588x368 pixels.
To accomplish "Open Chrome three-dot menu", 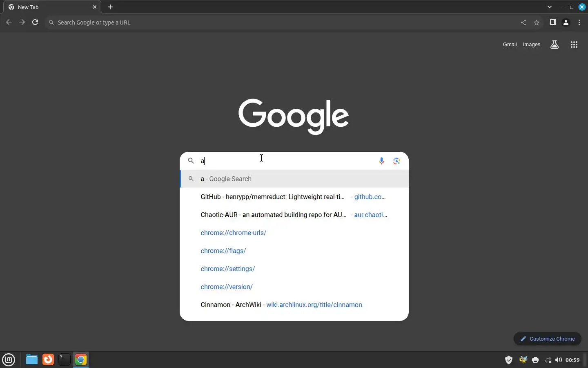I will coord(579,22).
